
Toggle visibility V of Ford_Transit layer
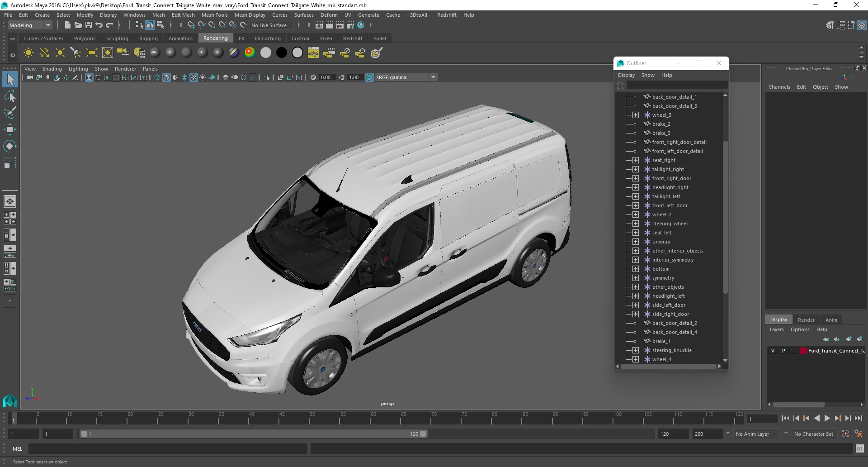(773, 351)
